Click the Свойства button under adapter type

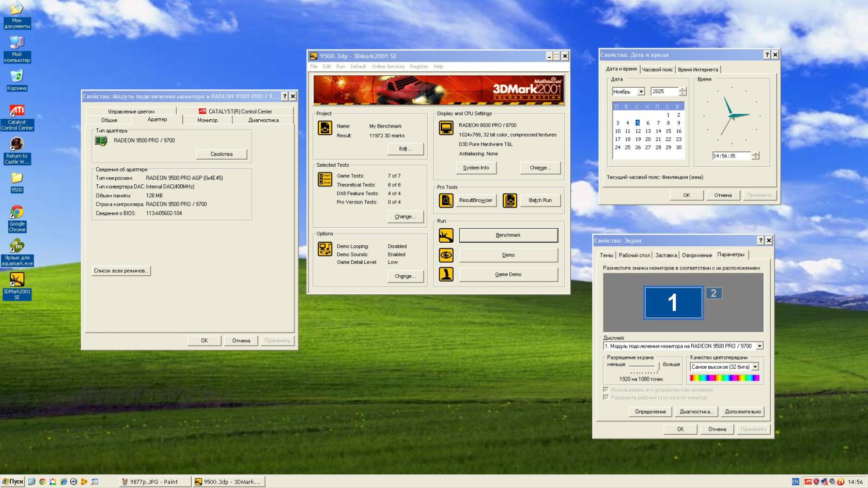point(222,154)
